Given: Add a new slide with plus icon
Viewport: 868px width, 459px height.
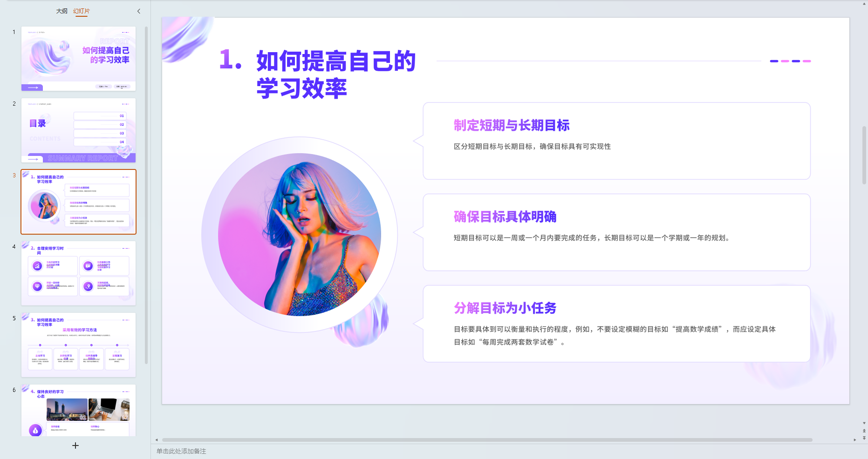Looking at the screenshot, I should coord(75,445).
